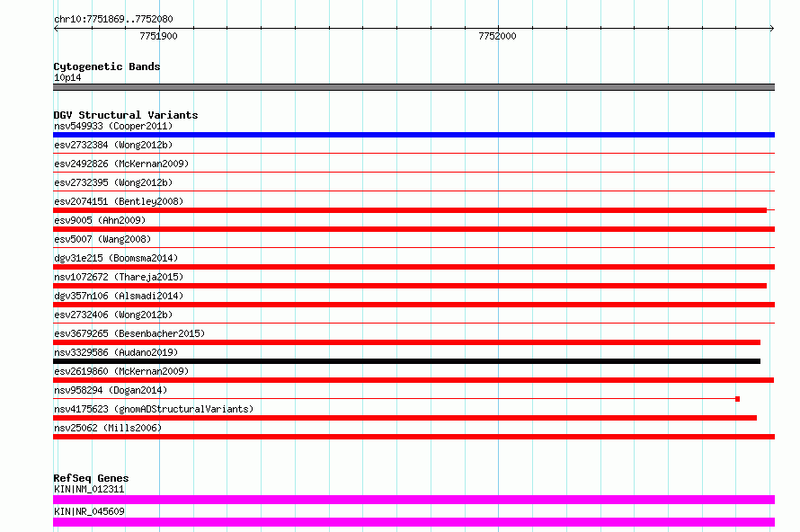The width and height of the screenshot is (800, 532).
Task: Open the Cytogenetic Bands track heading
Action: tap(107, 66)
